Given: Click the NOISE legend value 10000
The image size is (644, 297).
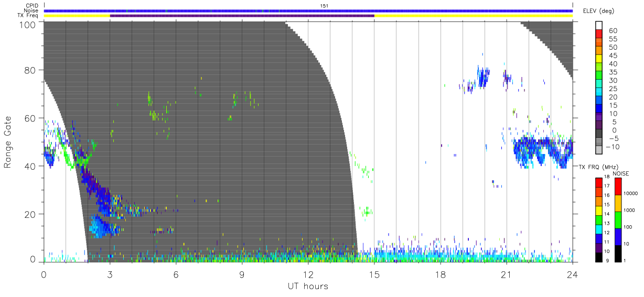Looking at the screenshot, I should (x=630, y=193).
